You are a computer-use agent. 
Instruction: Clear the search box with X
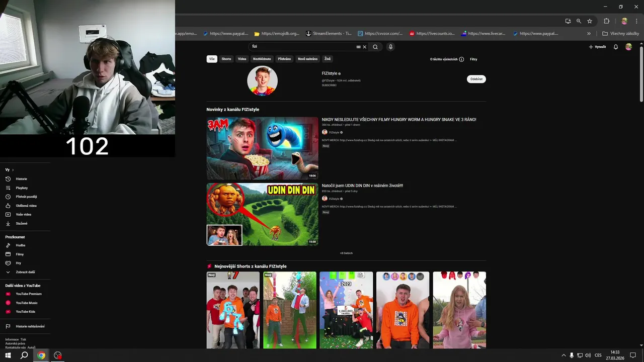(x=365, y=47)
